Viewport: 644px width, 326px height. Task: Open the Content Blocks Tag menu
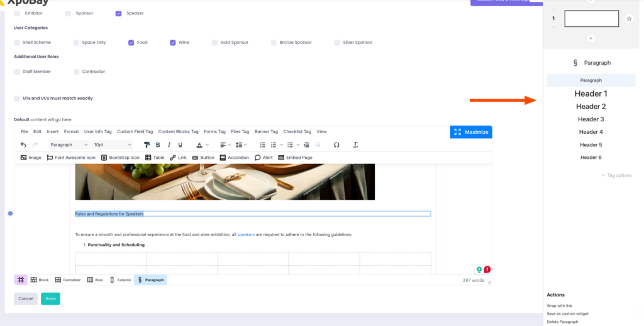(x=178, y=132)
